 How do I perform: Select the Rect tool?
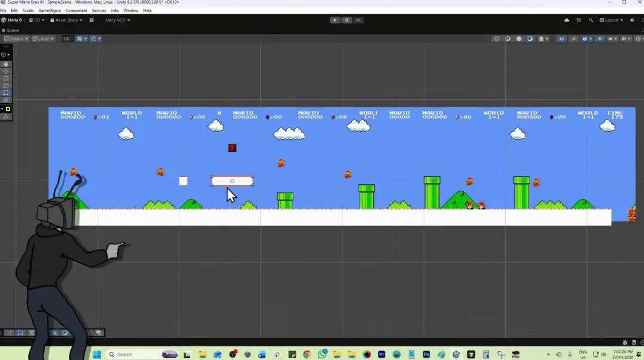pos(6,92)
